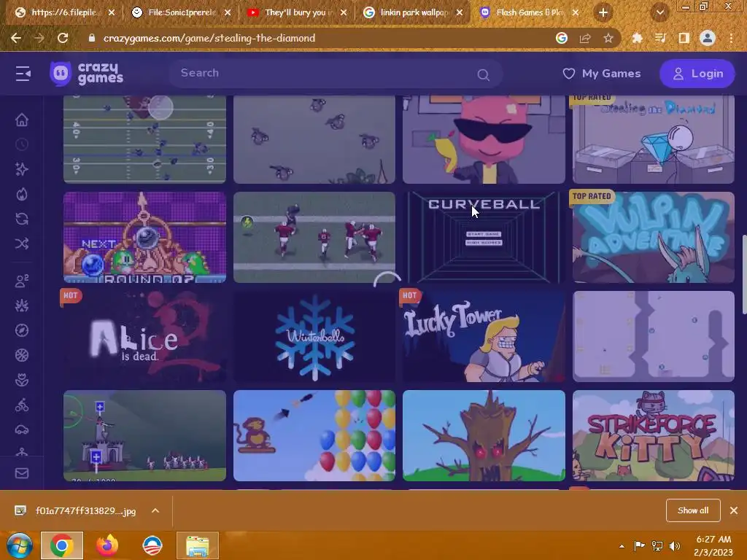Screen dimensions: 747x560
Task: Open the Bike games category icon
Action: [x=22, y=405]
